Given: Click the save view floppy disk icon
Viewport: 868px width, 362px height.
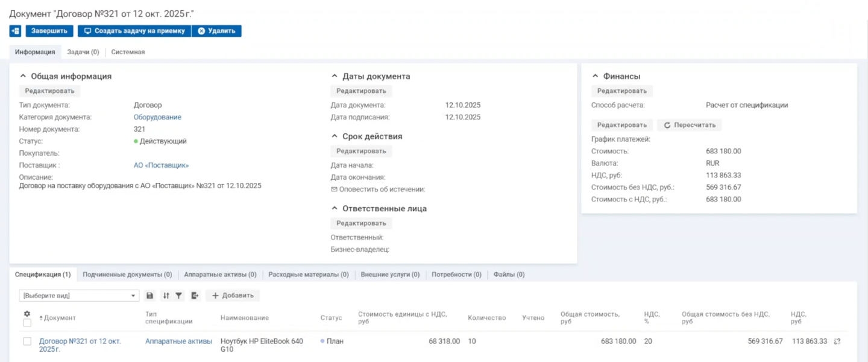Looking at the screenshot, I should pyautogui.click(x=151, y=296).
